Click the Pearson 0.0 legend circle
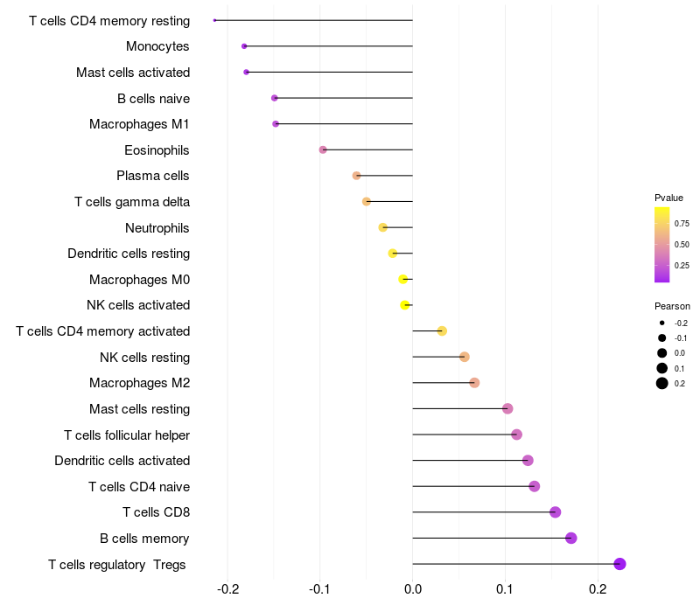Screen dimensions: 700x612 tap(662, 353)
